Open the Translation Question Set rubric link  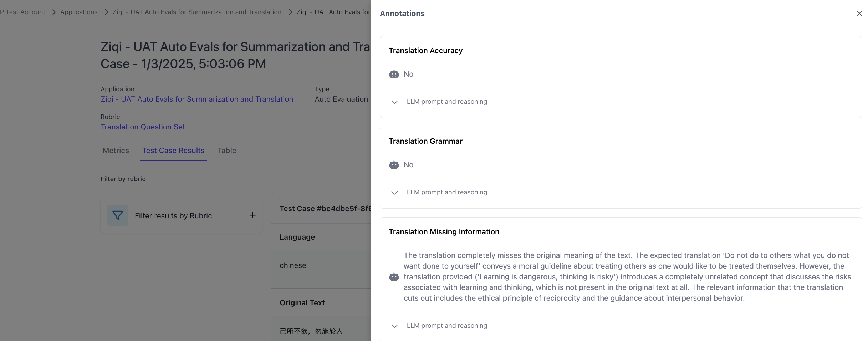[x=143, y=127]
